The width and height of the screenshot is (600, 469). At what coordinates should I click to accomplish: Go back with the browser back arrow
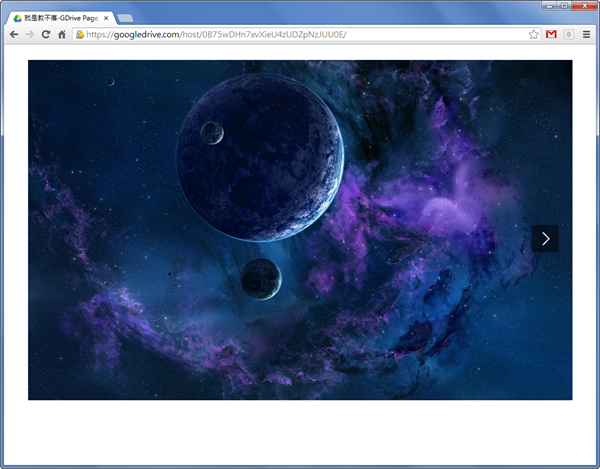coord(14,34)
